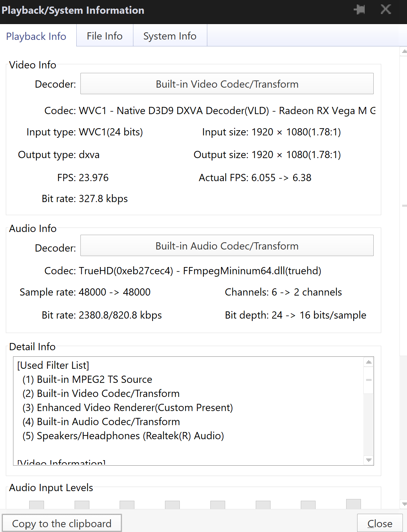Click the Detail Info scroll down arrow
The height and width of the screenshot is (532, 407).
[369, 460]
